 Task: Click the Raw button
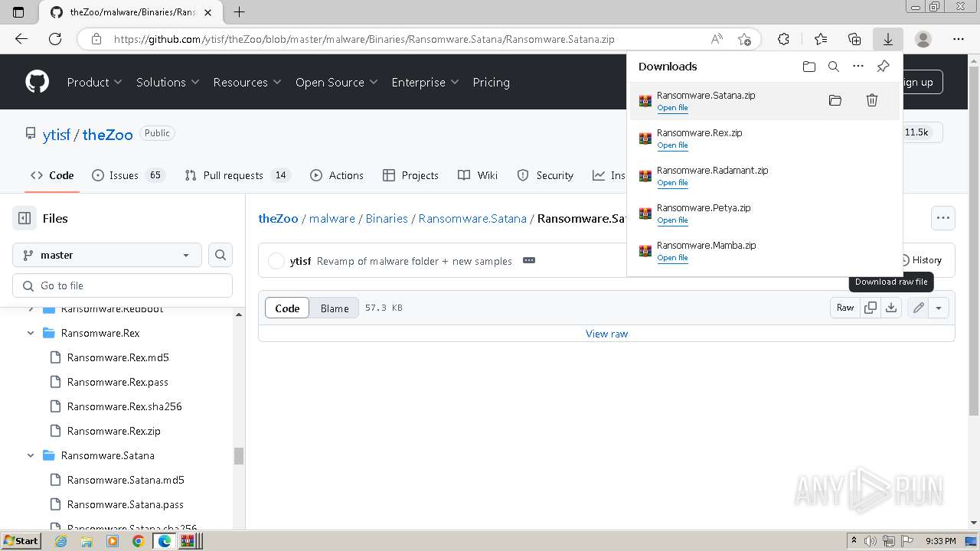pyautogui.click(x=845, y=308)
